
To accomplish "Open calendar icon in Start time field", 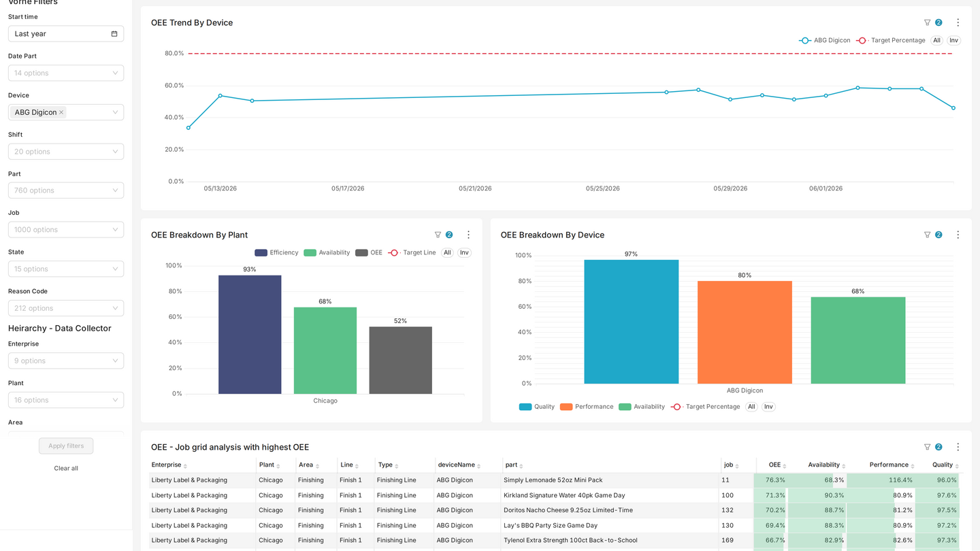I will coord(114,33).
